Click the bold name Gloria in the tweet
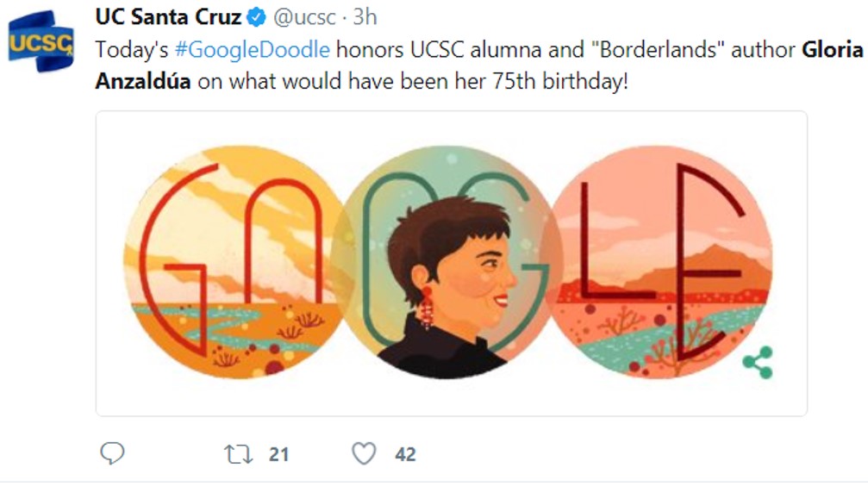The image size is (868, 487). tap(832, 50)
